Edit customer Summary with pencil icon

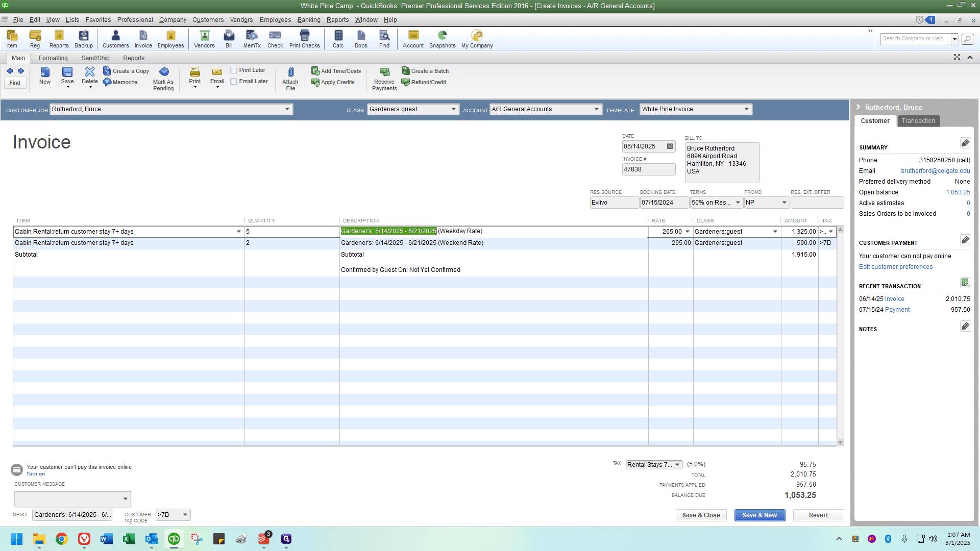click(965, 143)
